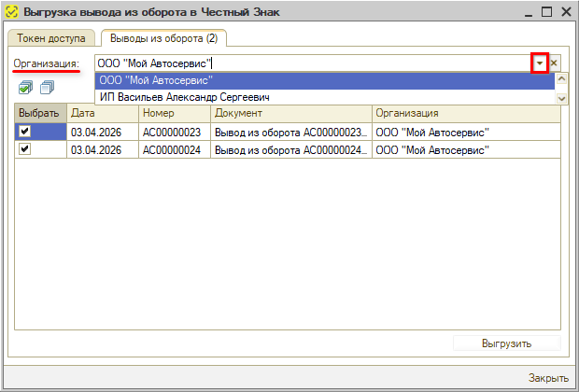Click the uncheck all rows icon
579x392 pixels.
coord(47,88)
